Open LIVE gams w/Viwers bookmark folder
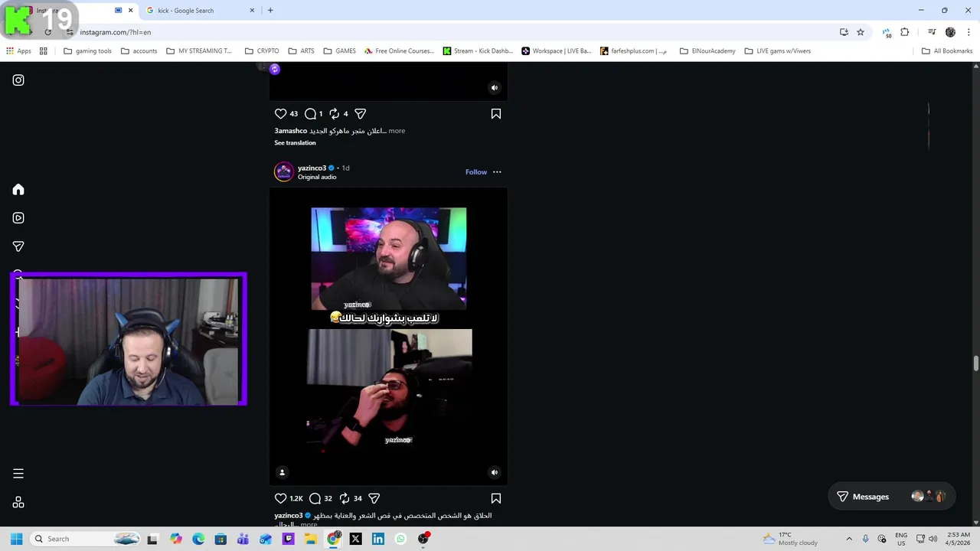This screenshot has height=551, width=980. tap(777, 51)
